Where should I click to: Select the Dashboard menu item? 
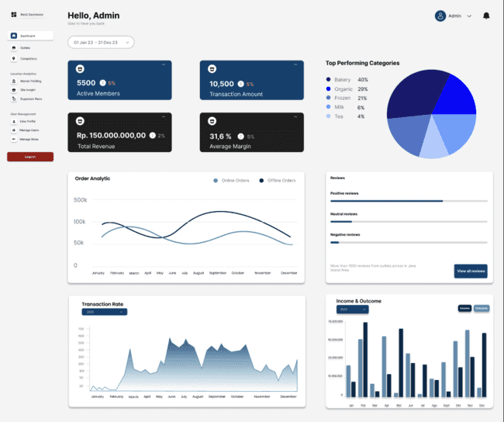[30, 36]
